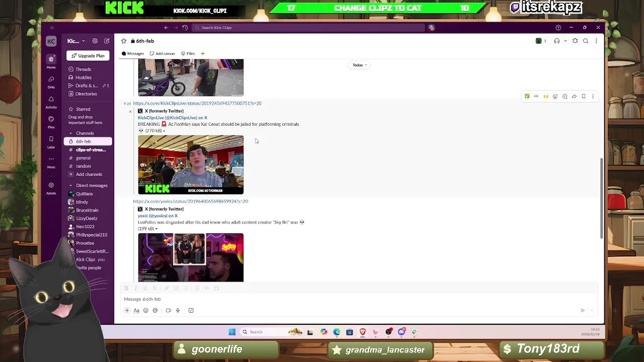Add a new tab with plus
The image size is (644, 362).
[x=203, y=53]
